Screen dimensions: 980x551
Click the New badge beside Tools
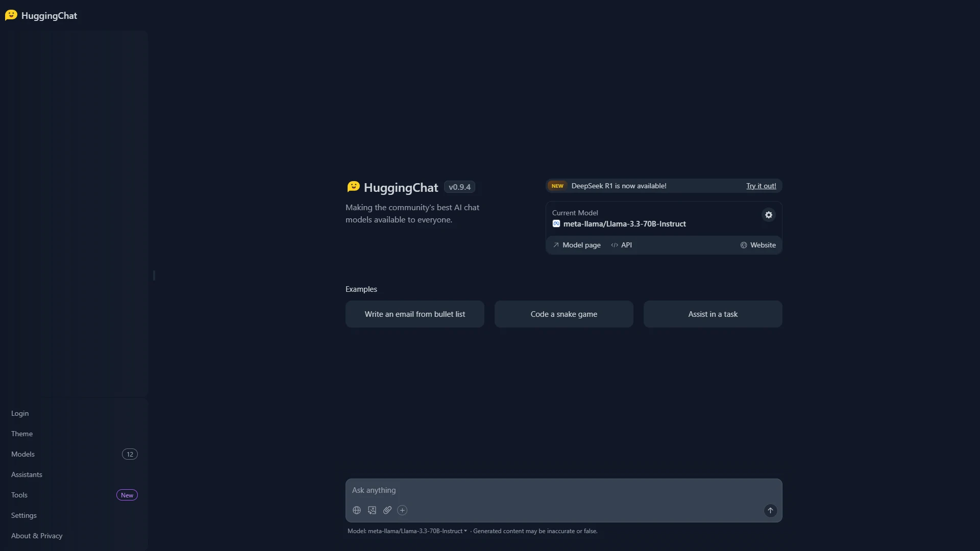[x=127, y=495]
